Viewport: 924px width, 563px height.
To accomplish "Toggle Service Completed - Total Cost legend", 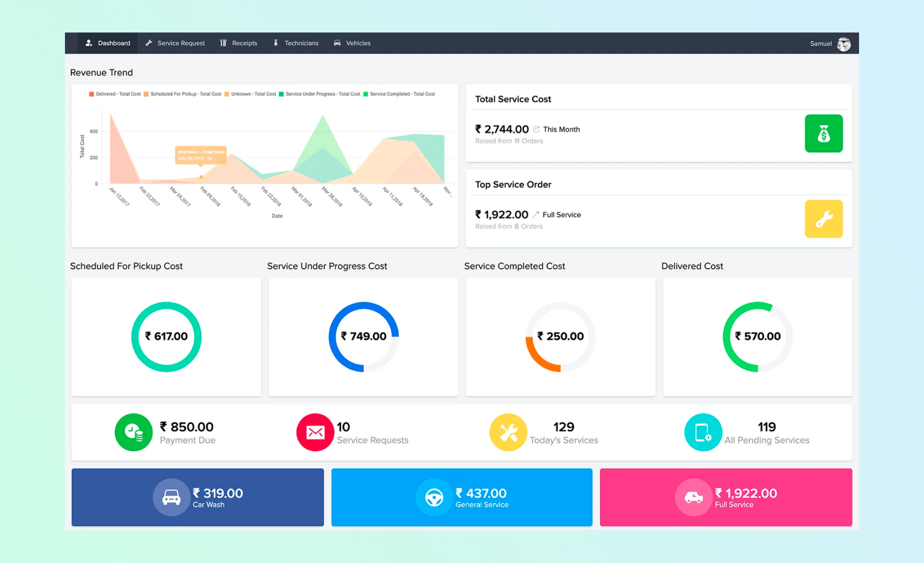I will coord(401,94).
